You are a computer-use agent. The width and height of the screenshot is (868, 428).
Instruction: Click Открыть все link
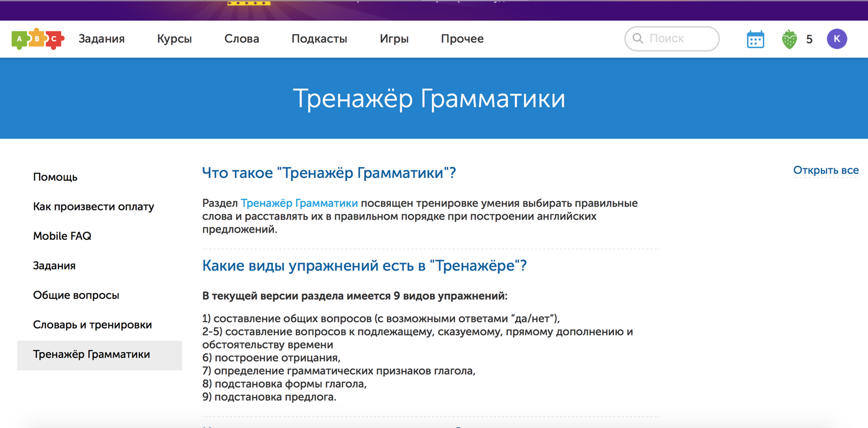click(826, 170)
